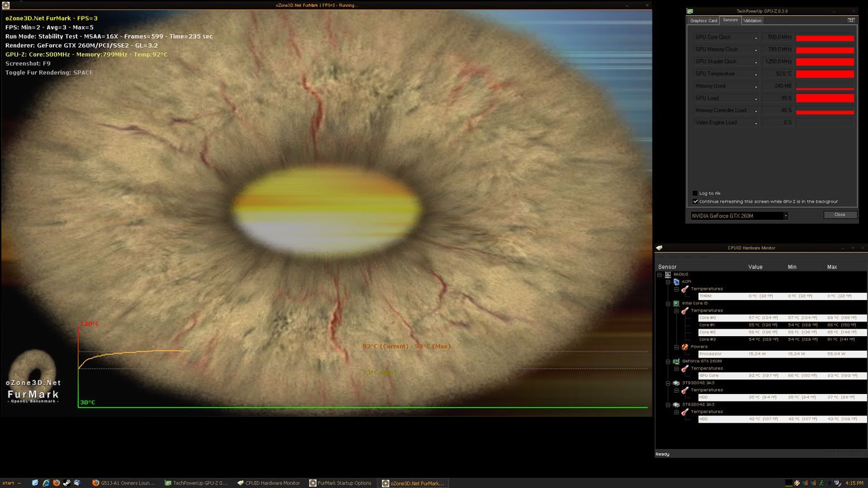The width and height of the screenshot is (868, 488).
Task: Open Internet Explorer from quick launch
Action: [x=46, y=483]
